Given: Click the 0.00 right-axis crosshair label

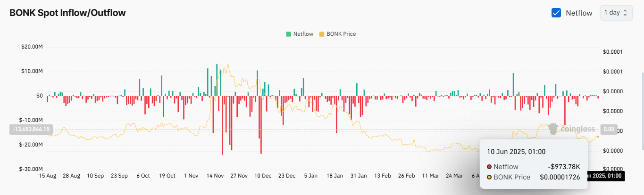Looking at the screenshot, I should (609, 129).
